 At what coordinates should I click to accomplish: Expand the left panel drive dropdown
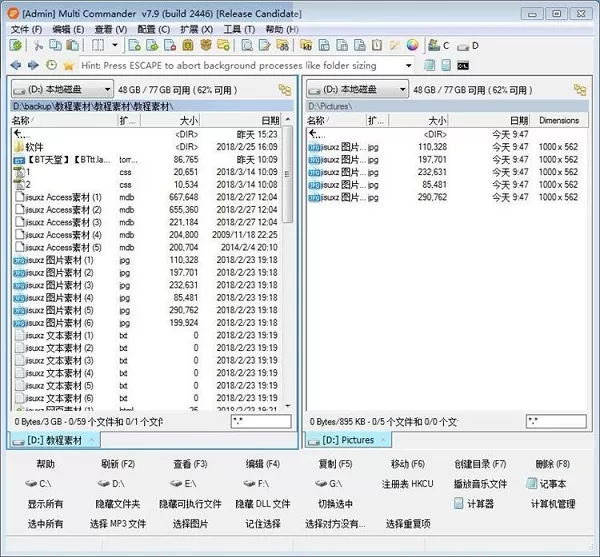62,90
